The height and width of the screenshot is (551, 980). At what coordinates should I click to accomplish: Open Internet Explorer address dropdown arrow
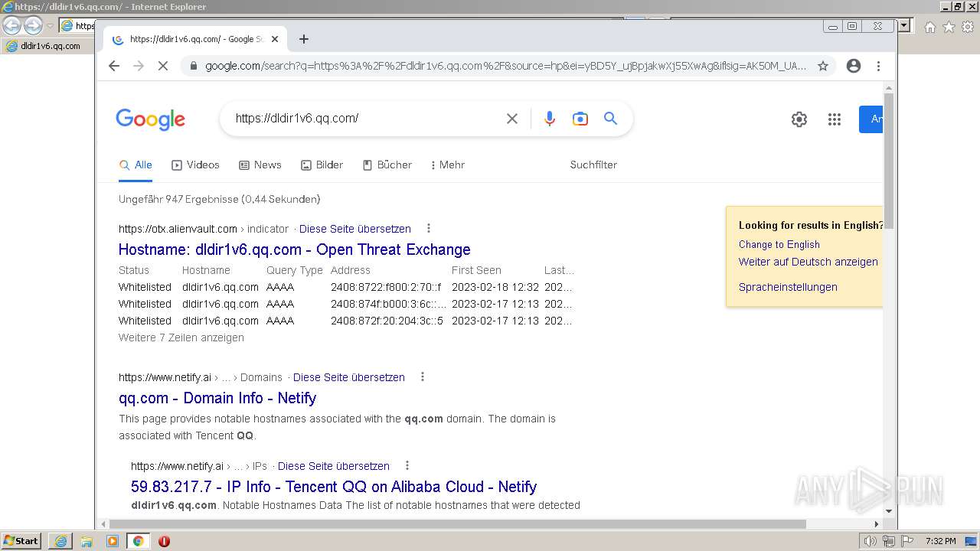pos(904,26)
